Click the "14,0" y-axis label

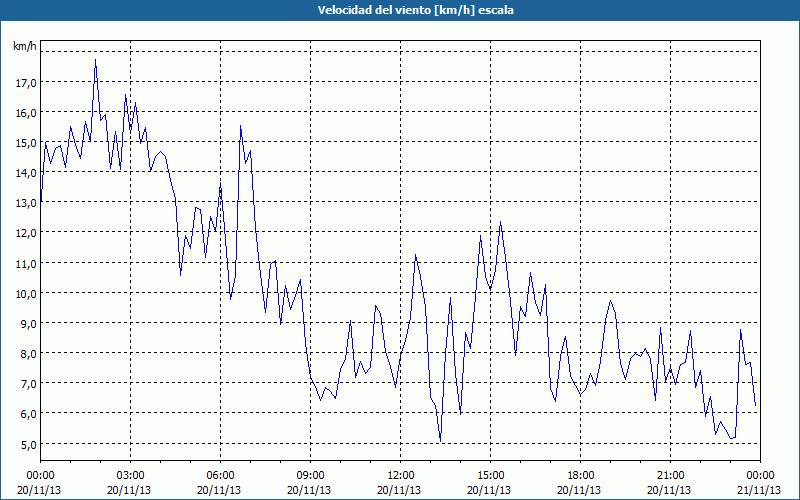tap(26, 173)
